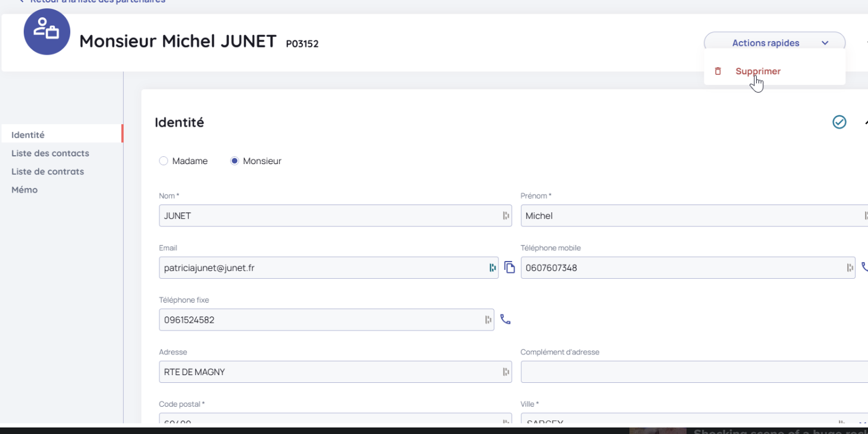Click the empty Complément d'adresse field

[690, 372]
